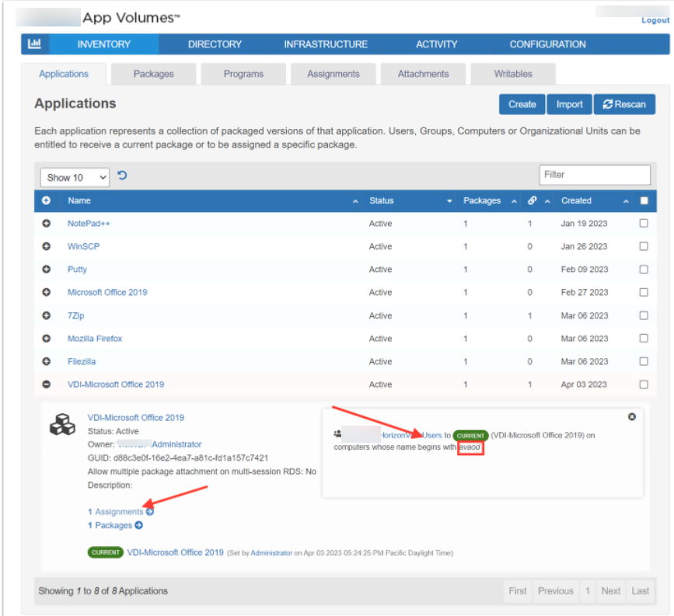Screen dimensions: 674x616
Task: Expand the WinSCP application row
Action: tap(46, 246)
